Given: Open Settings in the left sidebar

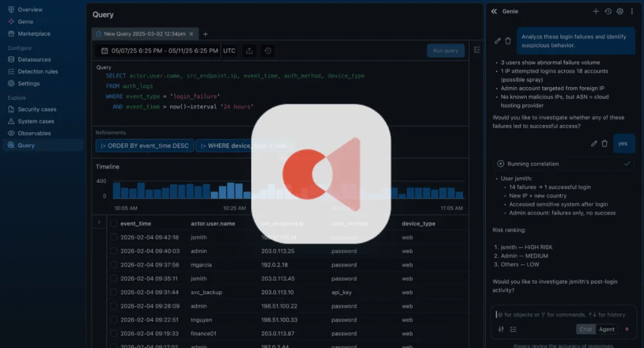Looking at the screenshot, I should [24, 83].
